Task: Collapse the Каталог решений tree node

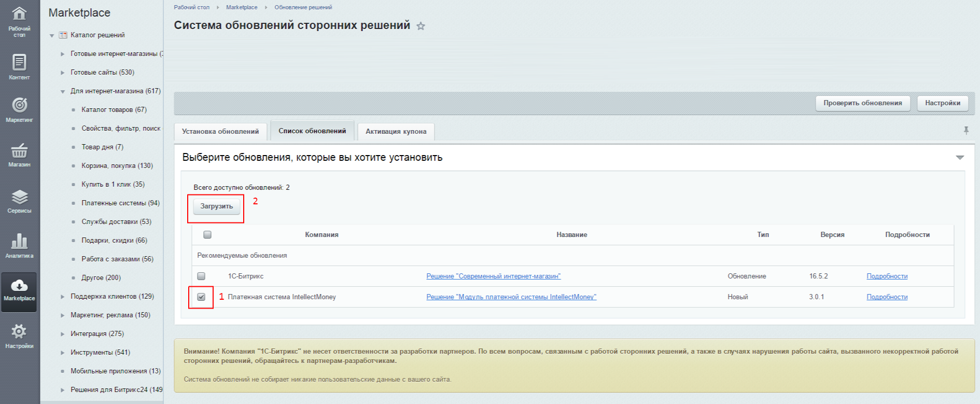Action: click(52, 35)
